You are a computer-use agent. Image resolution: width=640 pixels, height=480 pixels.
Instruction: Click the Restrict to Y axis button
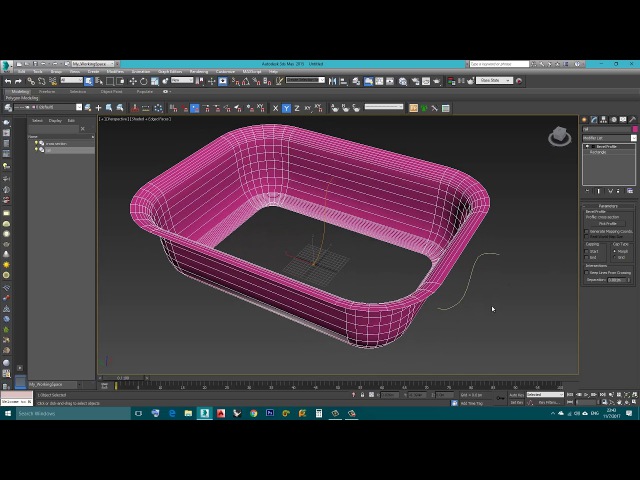pyautogui.click(x=286, y=108)
